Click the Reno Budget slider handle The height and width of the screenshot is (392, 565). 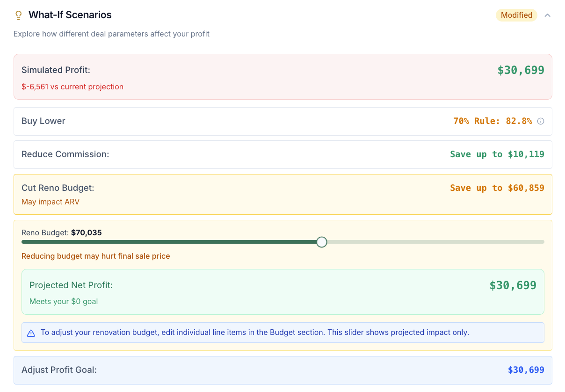tap(321, 242)
